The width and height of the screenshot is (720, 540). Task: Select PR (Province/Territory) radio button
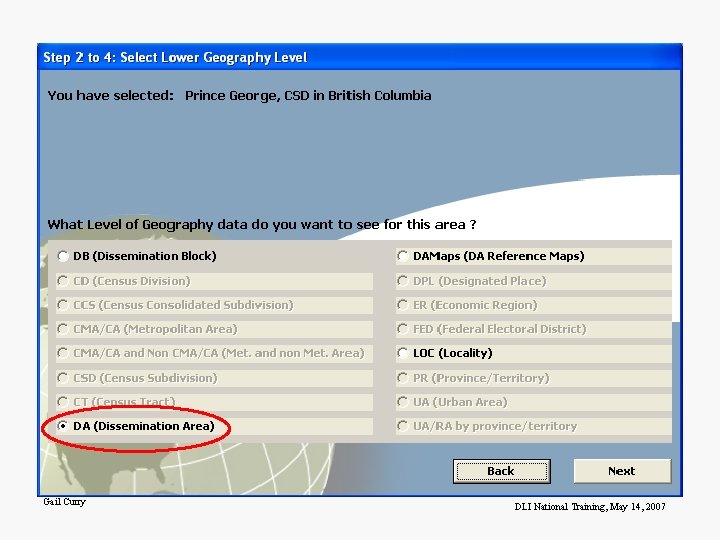coord(403,378)
